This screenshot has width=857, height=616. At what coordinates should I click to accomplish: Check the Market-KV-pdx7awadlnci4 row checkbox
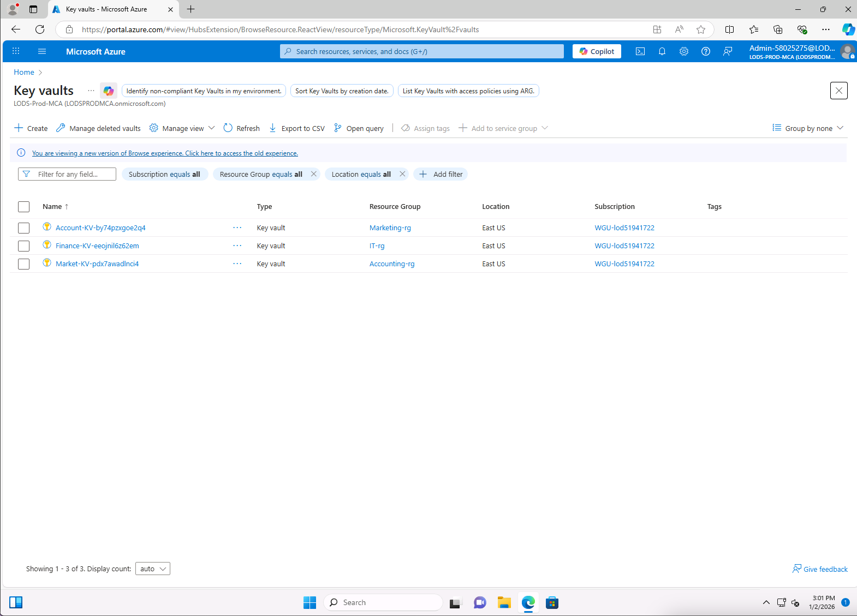[23, 264]
